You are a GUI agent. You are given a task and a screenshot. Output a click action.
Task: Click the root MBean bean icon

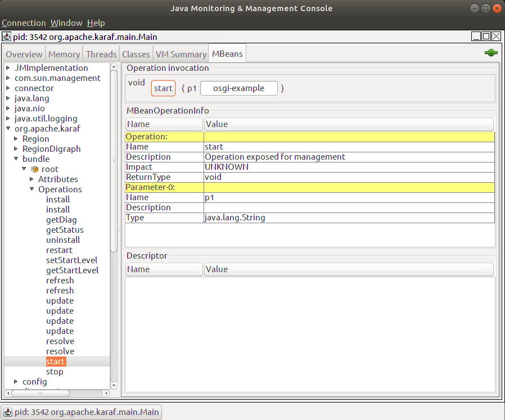point(34,169)
